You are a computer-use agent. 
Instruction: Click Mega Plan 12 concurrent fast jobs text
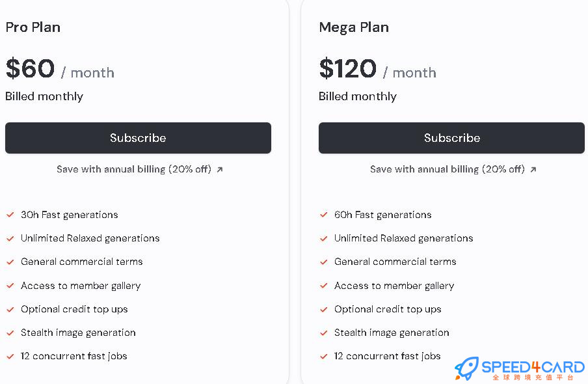(388, 356)
